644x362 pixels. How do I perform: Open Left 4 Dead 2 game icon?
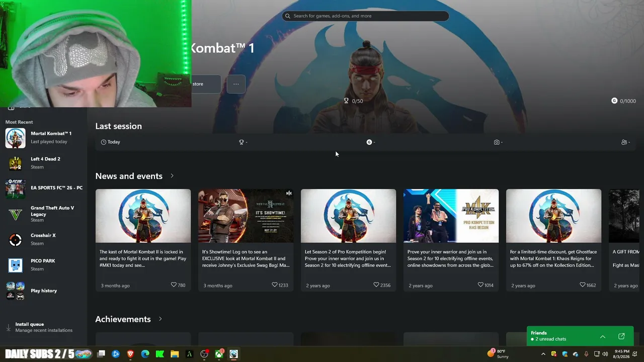click(x=15, y=163)
